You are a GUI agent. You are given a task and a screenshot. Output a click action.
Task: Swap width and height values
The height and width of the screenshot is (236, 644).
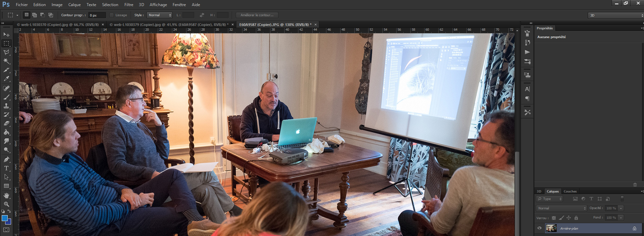click(202, 15)
